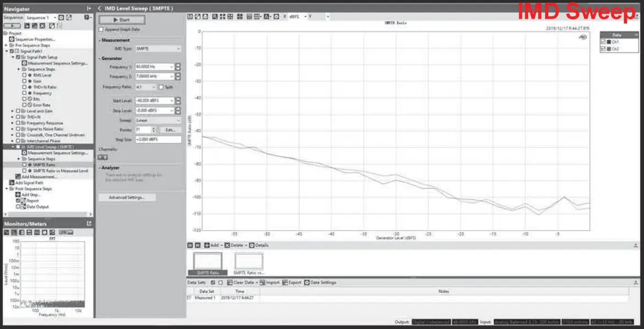The width and height of the screenshot is (644, 329).
Task: Check the RMS Level step
Action: pos(25,75)
